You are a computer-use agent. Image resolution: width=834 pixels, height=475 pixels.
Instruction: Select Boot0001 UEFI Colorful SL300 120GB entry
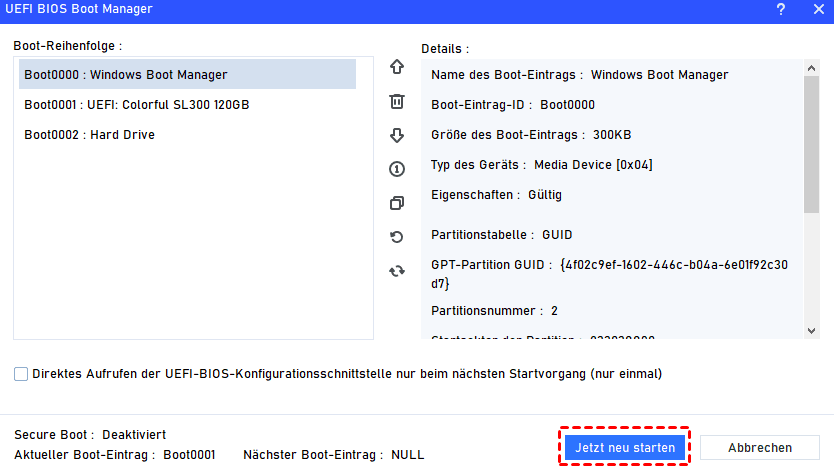[x=187, y=105]
